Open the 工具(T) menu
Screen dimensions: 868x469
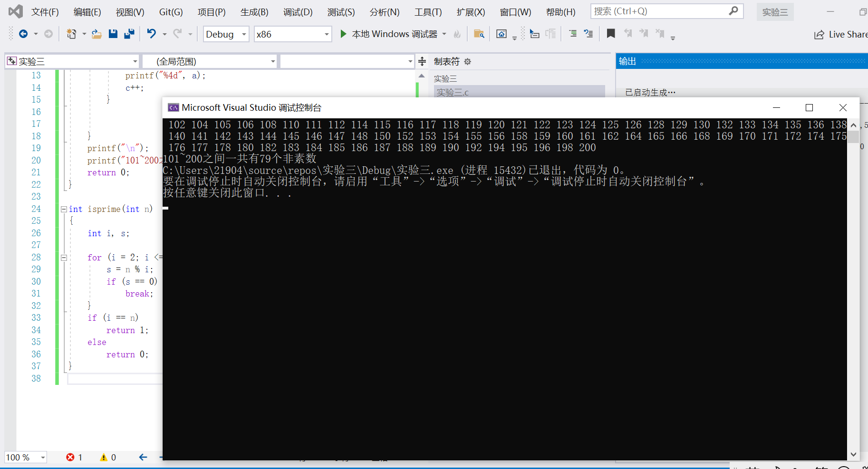[x=428, y=12]
